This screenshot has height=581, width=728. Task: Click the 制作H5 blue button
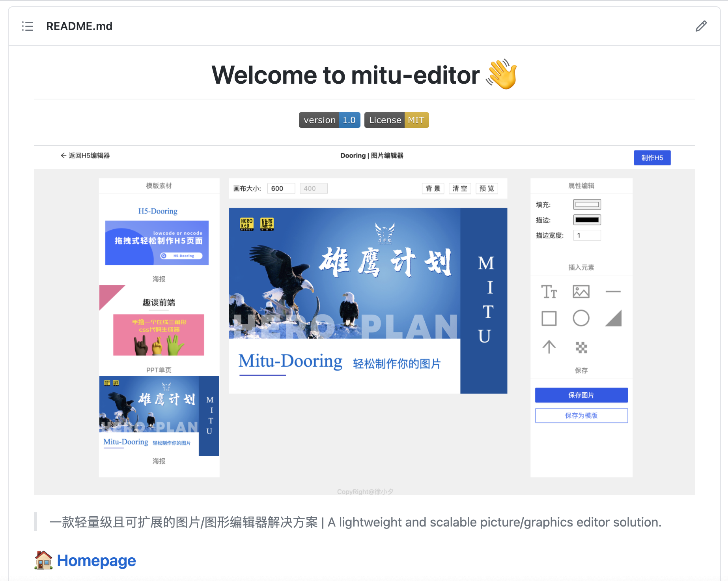pos(652,158)
